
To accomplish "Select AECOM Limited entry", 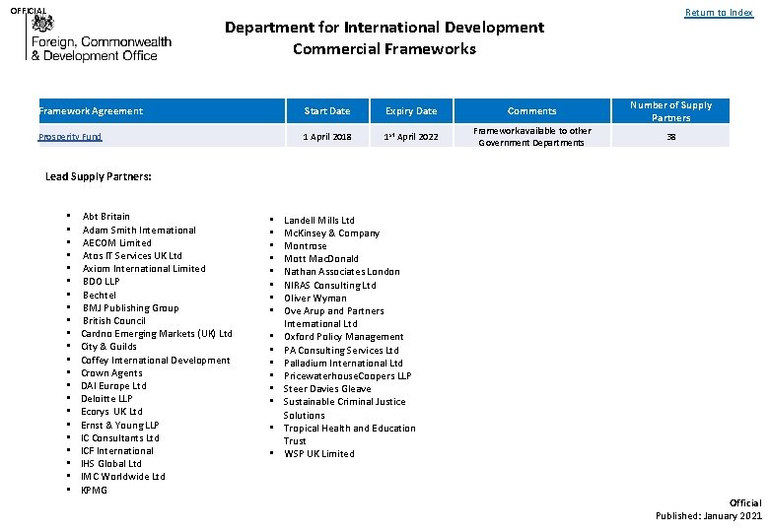I will pos(116,243).
